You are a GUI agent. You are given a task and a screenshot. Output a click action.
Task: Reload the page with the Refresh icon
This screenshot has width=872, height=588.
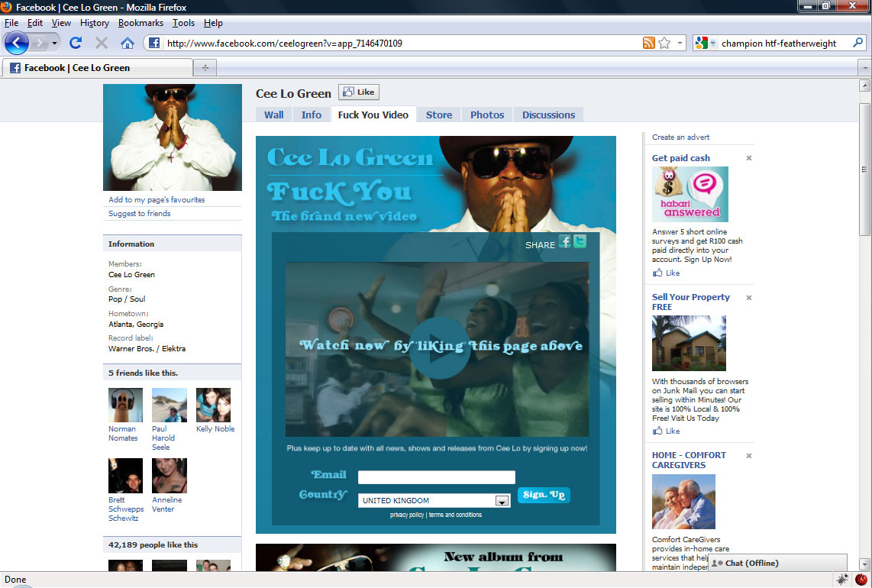pyautogui.click(x=76, y=43)
